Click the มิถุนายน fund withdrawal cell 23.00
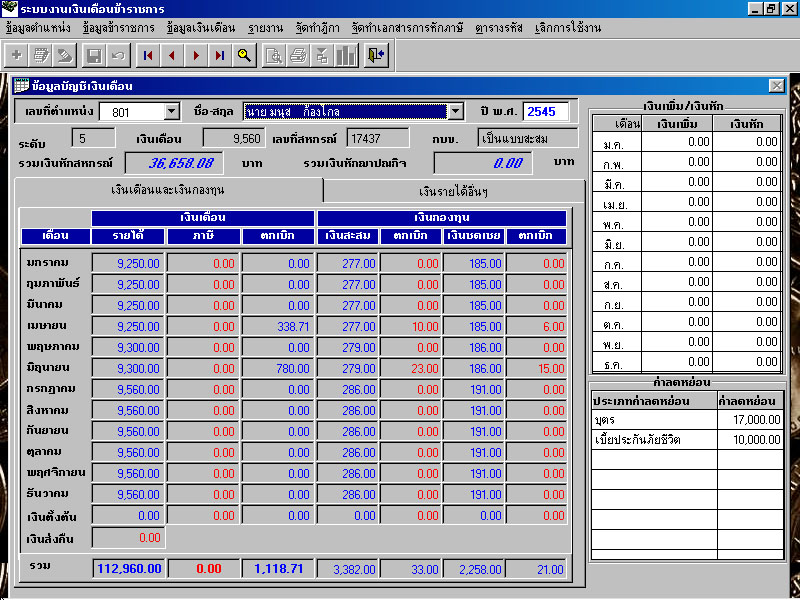The image size is (800, 600). [410, 368]
